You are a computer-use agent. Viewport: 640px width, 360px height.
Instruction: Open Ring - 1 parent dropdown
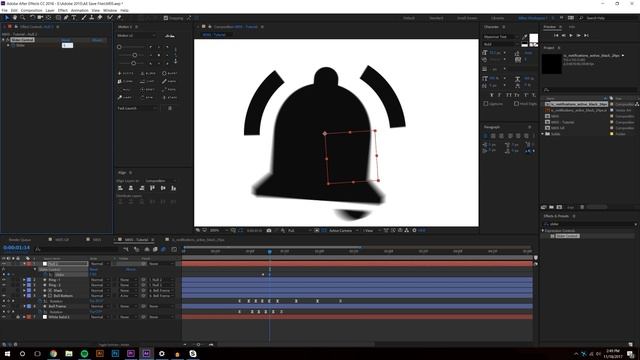pyautogui.click(x=161, y=280)
